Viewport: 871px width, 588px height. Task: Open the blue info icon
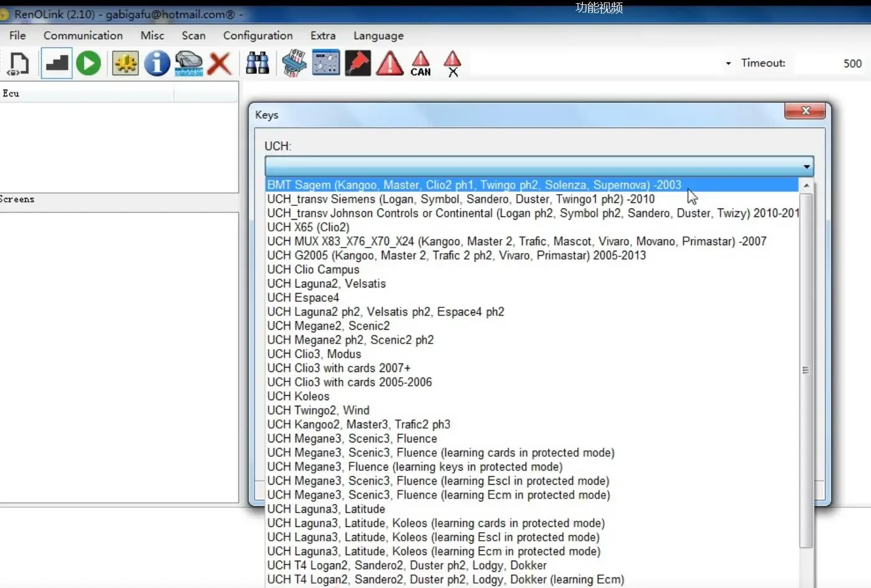(x=157, y=63)
